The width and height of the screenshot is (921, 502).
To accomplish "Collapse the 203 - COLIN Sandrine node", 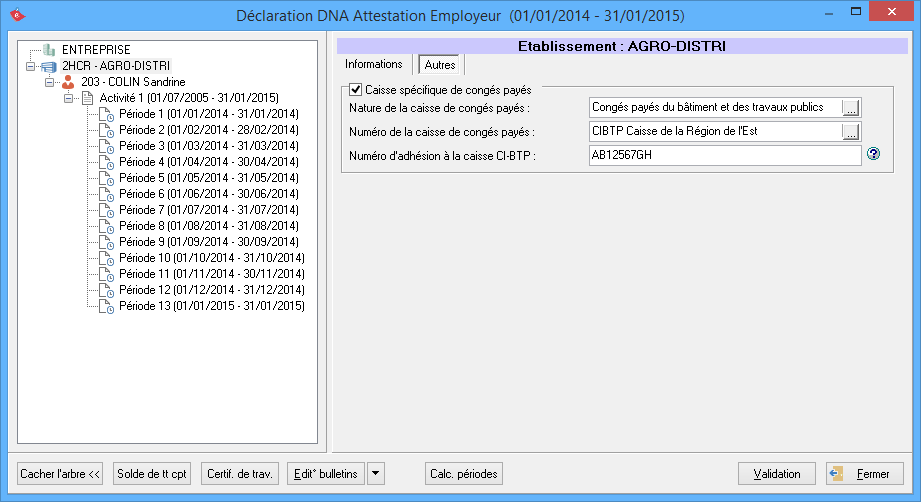I will pos(49,82).
